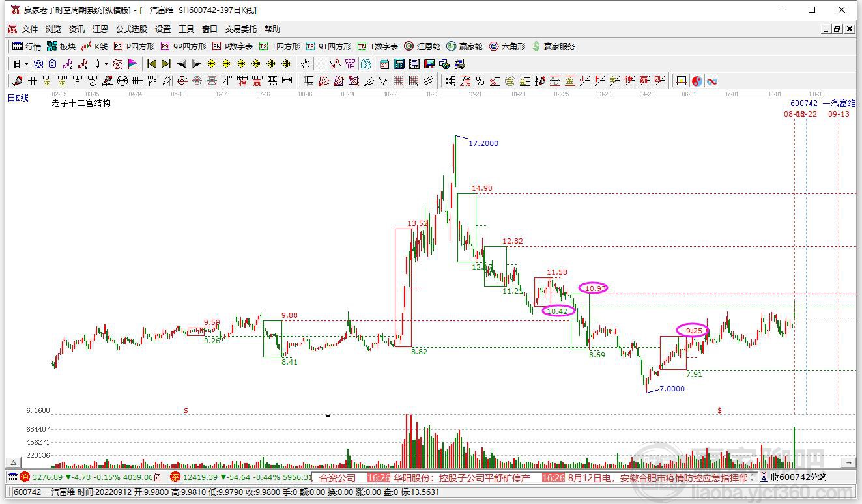The image size is (862, 504).
Task: Open the 行情 quotes view
Action: click(x=27, y=46)
